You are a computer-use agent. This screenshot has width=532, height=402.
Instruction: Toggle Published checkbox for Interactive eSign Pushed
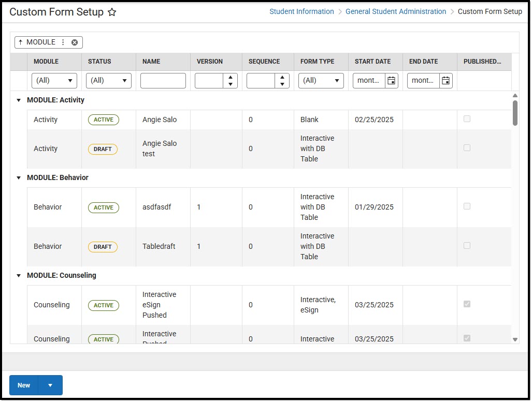coord(467,304)
